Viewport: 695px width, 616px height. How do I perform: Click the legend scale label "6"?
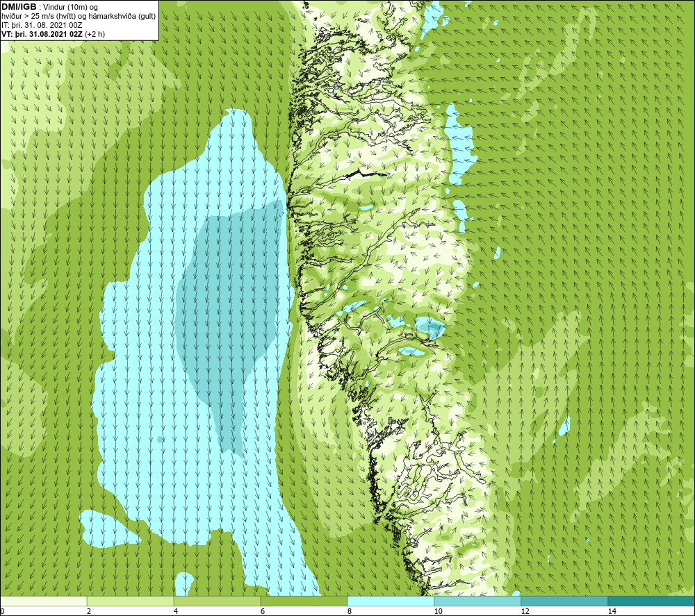pos(263,612)
